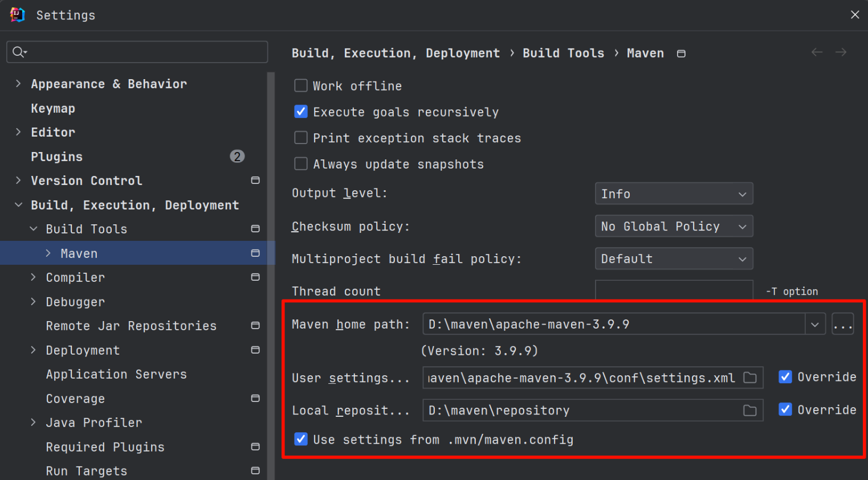Image resolution: width=868 pixels, height=480 pixels.
Task: Click the project icon on Deployment row
Action: [x=255, y=350]
